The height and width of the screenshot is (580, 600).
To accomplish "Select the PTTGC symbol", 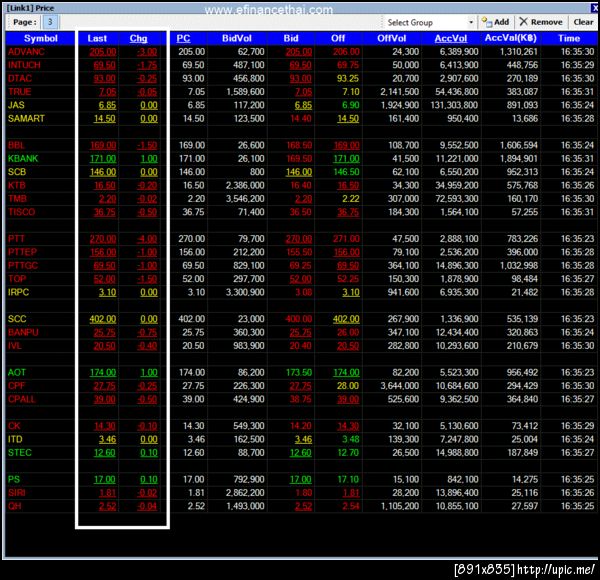I will click(23, 266).
